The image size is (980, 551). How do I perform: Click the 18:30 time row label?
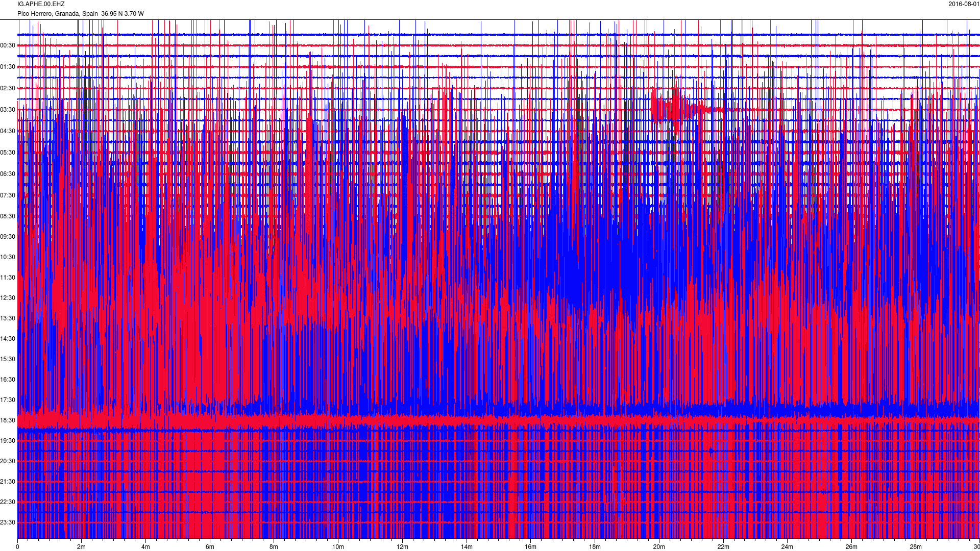coord(8,420)
